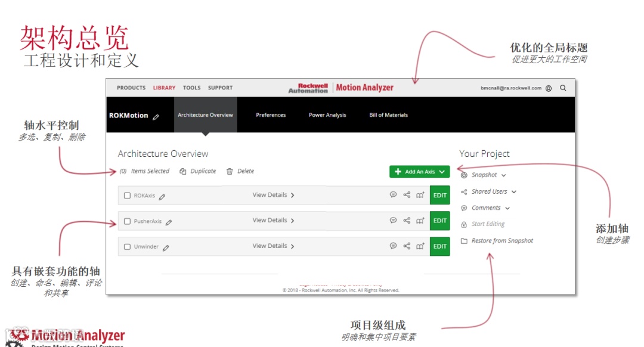This screenshot has height=347, width=644.
Task: Rename ROKAxis with pencil icon
Action: point(162,197)
